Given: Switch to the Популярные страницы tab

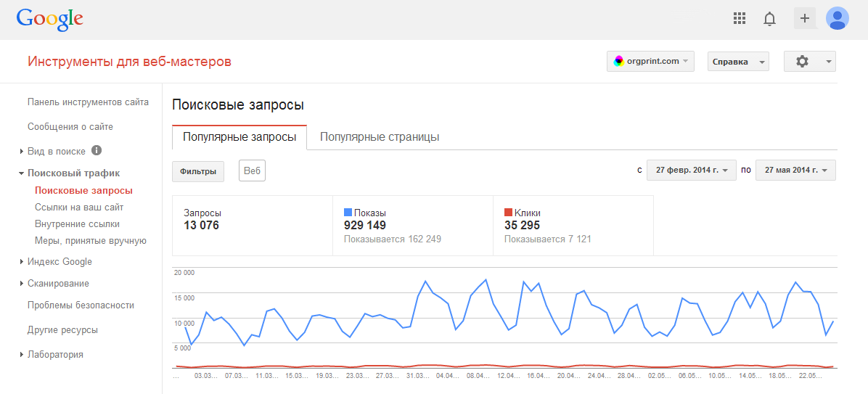Looking at the screenshot, I should (x=379, y=137).
